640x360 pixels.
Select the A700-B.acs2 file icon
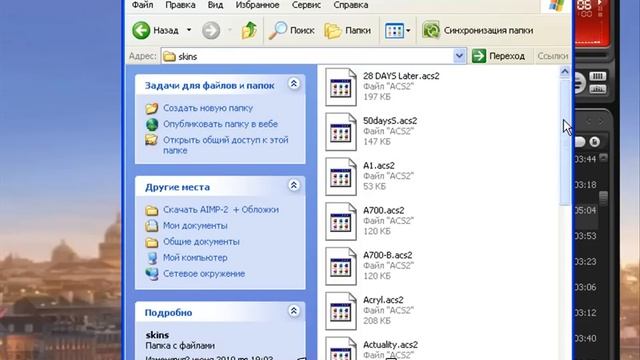tap(341, 267)
